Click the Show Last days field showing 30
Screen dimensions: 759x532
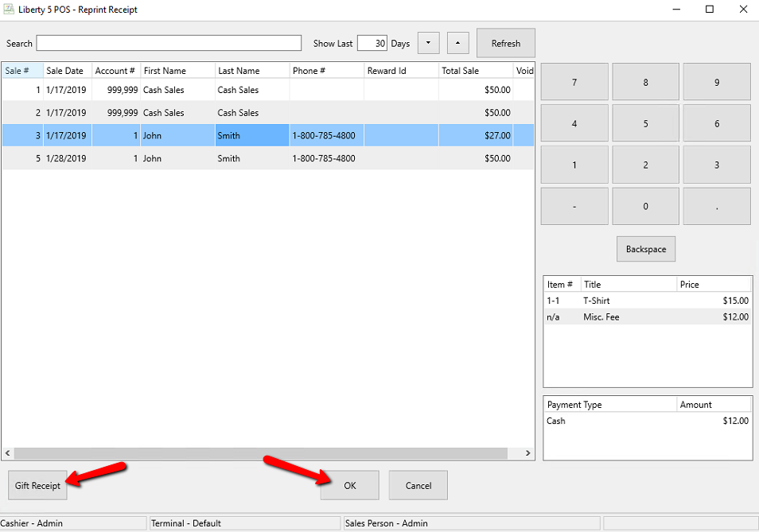372,43
